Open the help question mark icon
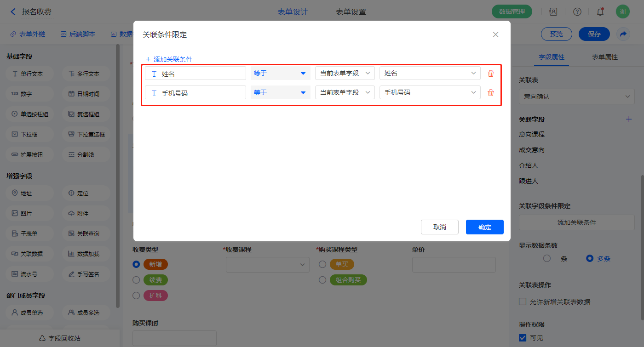Screen dimensions: 644x347 577,12
